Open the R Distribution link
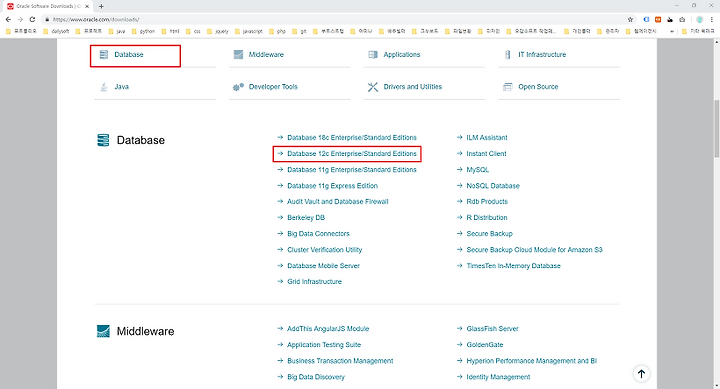 coord(487,217)
